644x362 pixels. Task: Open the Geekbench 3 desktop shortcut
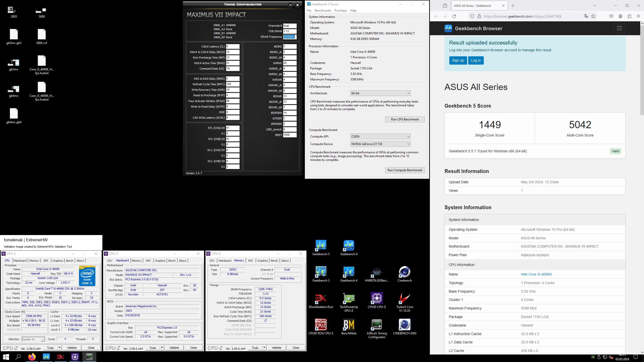tap(321, 274)
